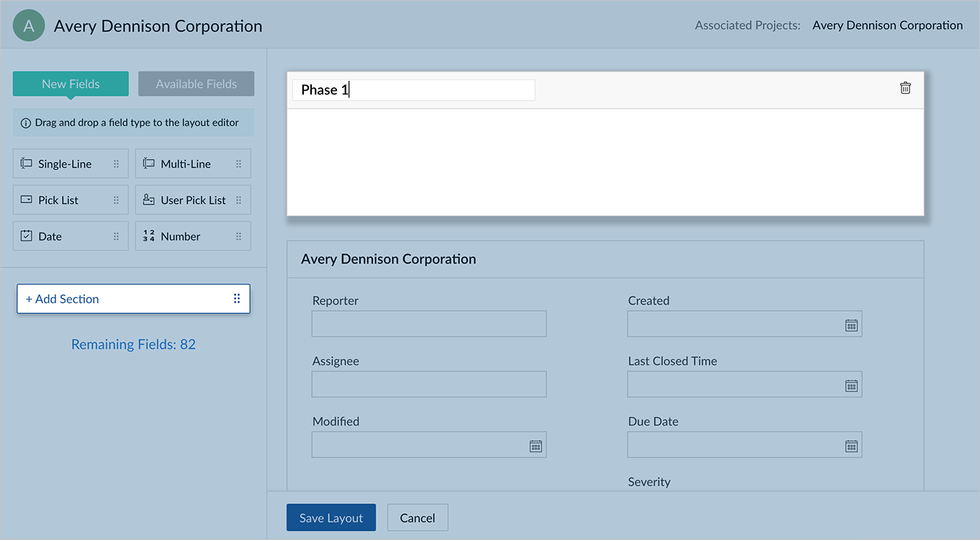Grab the Pick List drag handle
The image size is (980, 540).
116,200
